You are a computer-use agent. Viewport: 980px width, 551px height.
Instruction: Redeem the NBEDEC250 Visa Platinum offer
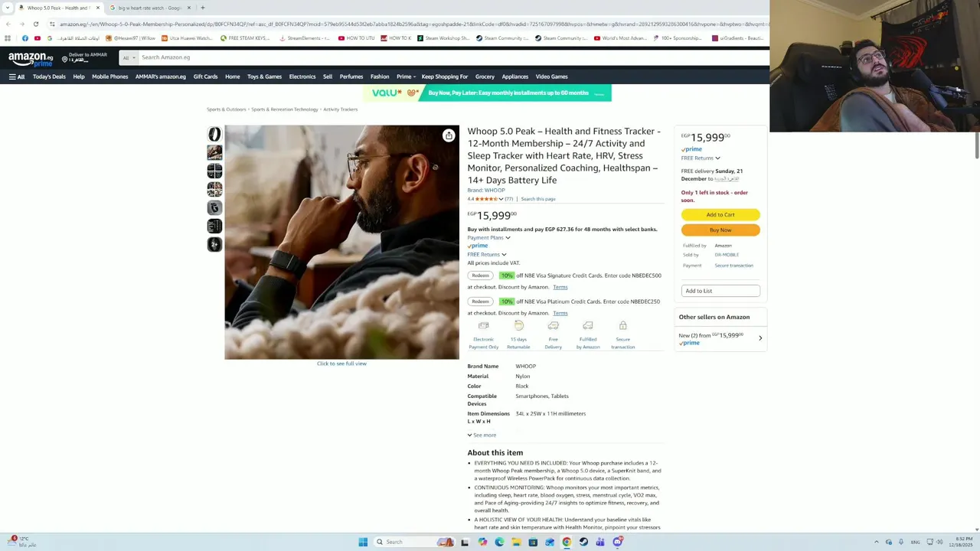pos(480,302)
